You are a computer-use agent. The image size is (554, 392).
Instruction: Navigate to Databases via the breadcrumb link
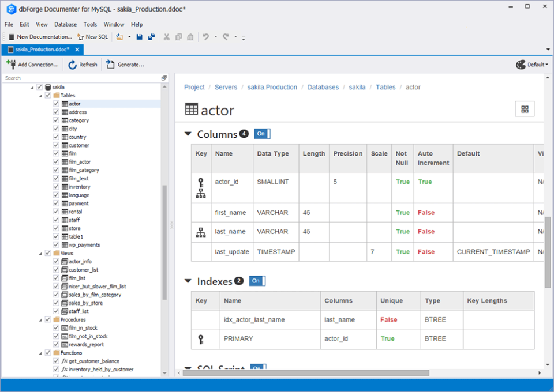323,87
